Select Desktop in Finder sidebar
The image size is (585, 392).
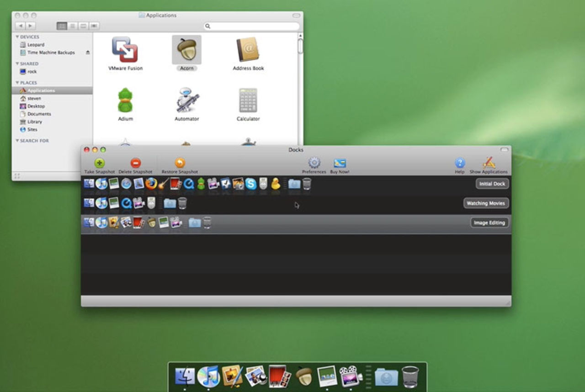pos(36,106)
